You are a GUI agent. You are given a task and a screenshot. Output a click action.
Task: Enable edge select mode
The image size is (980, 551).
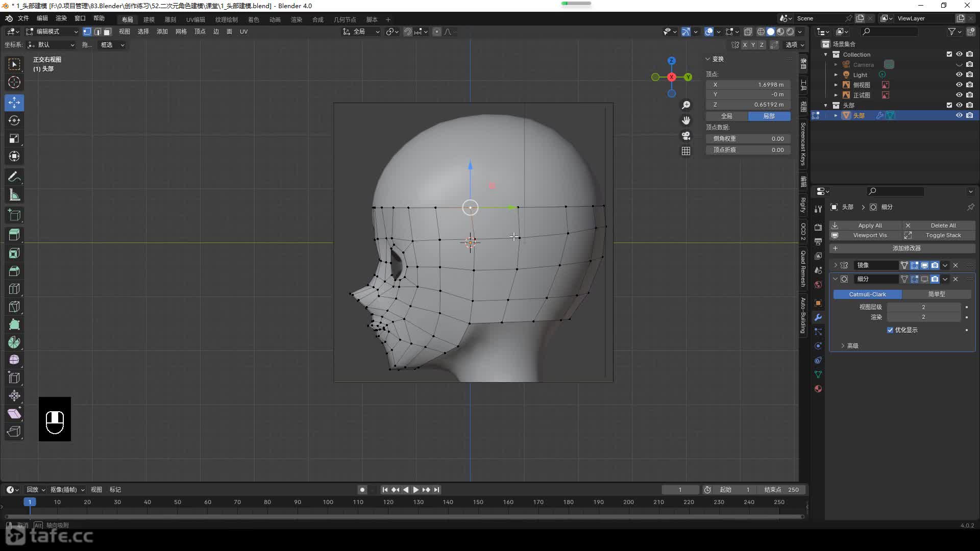[x=97, y=32]
